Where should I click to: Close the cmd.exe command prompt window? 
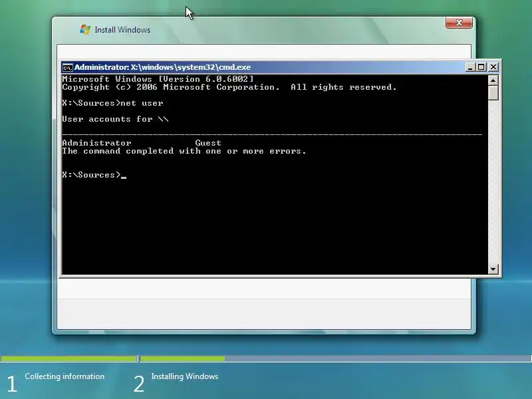[493, 67]
